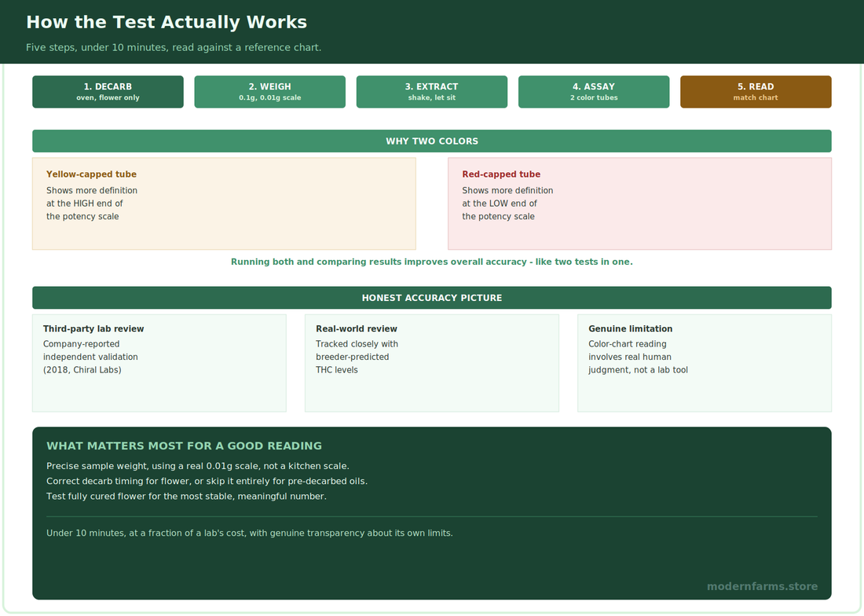The image size is (864, 616).
Task: Click 'judgment, not a lab tool' text
Action: coord(638,370)
